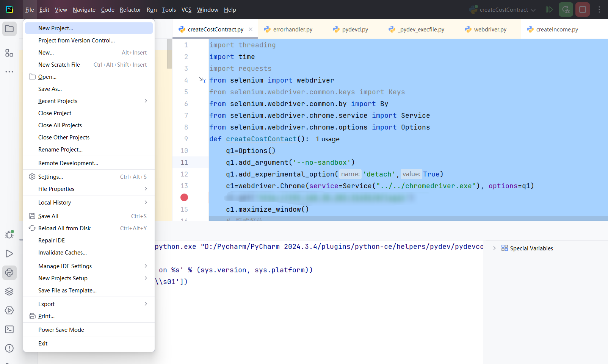Open the Run tool window play icon

pos(9,254)
